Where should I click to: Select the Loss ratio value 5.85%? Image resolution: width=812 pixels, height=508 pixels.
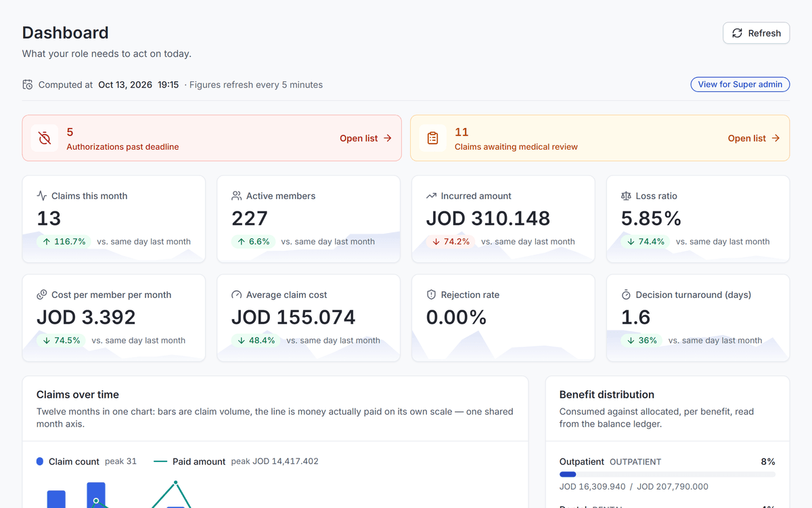651,218
